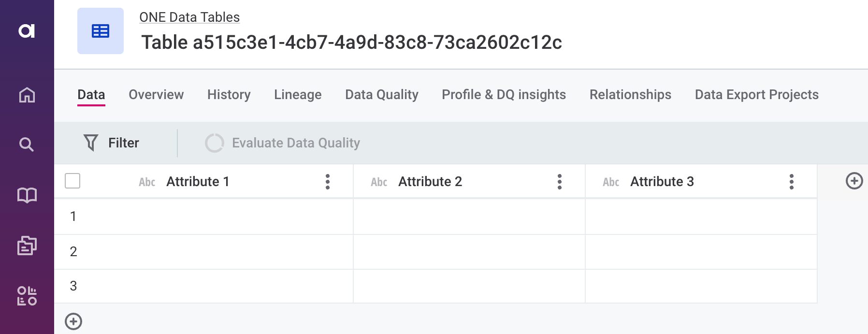Image resolution: width=868 pixels, height=334 pixels.
Task: Go to Home via sidebar icon
Action: click(x=27, y=95)
